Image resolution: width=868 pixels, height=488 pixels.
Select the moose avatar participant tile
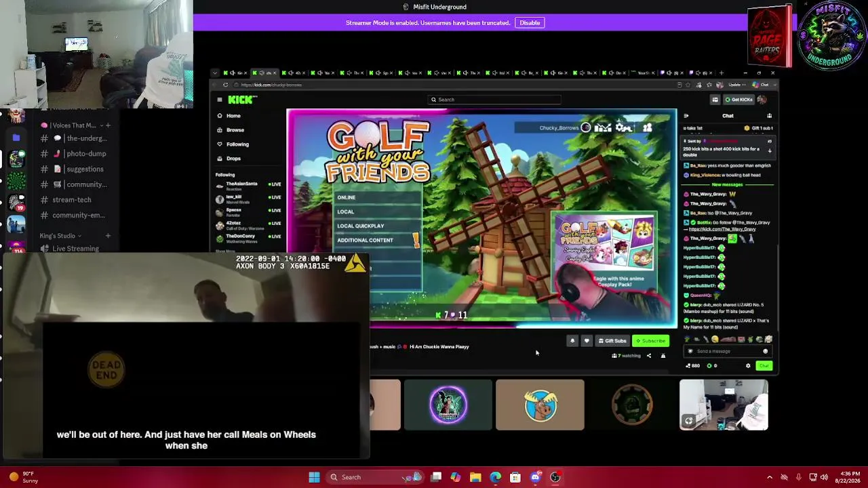pos(540,405)
